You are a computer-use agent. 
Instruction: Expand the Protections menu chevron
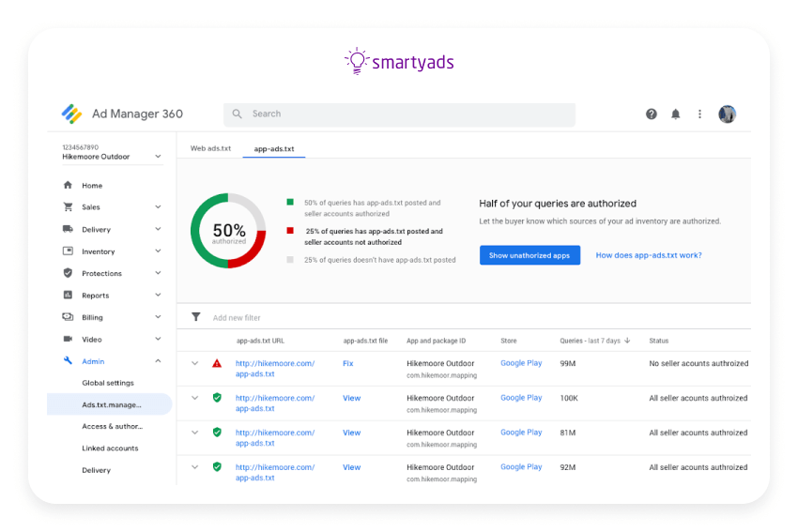click(x=158, y=273)
